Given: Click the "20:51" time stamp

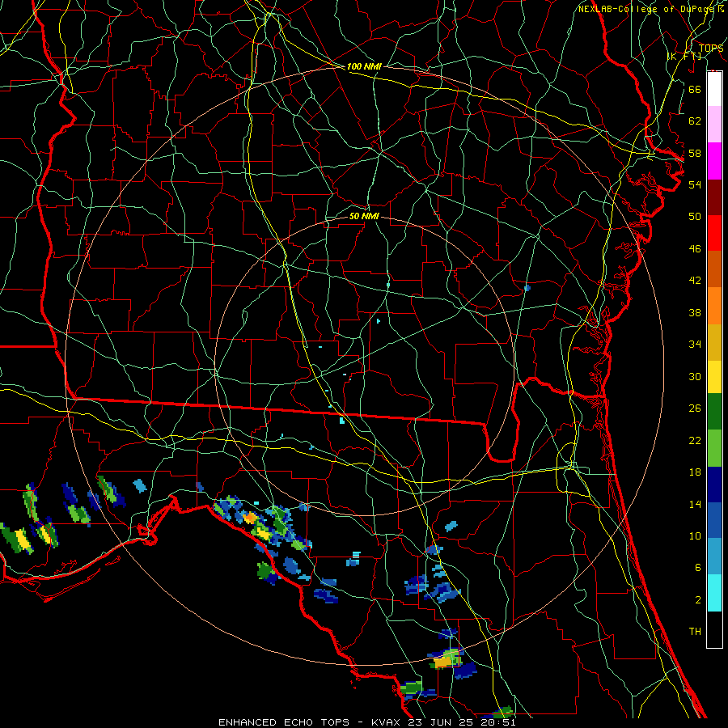Looking at the screenshot, I should (500, 722).
